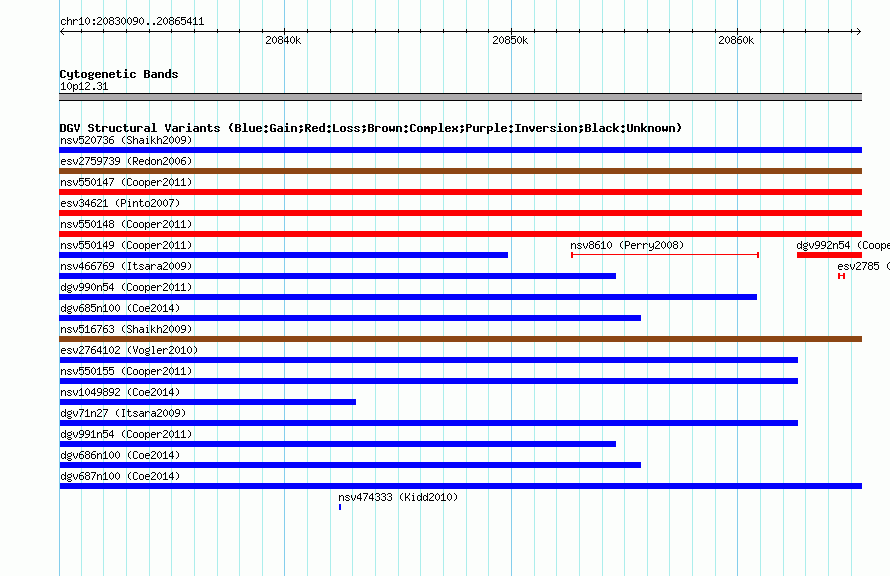Click the nsv8610 (Perry2008) label
Viewport: 890px width, 576px height.
(x=627, y=245)
